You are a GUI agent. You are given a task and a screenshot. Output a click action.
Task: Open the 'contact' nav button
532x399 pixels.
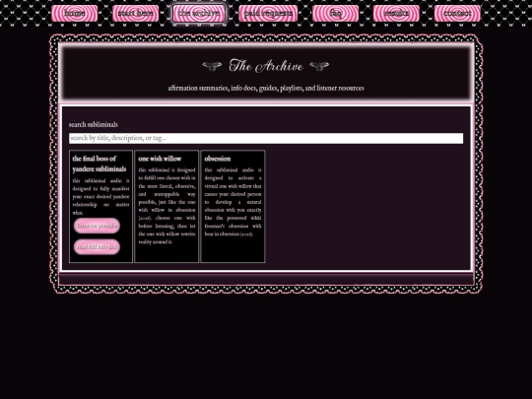[x=457, y=14]
